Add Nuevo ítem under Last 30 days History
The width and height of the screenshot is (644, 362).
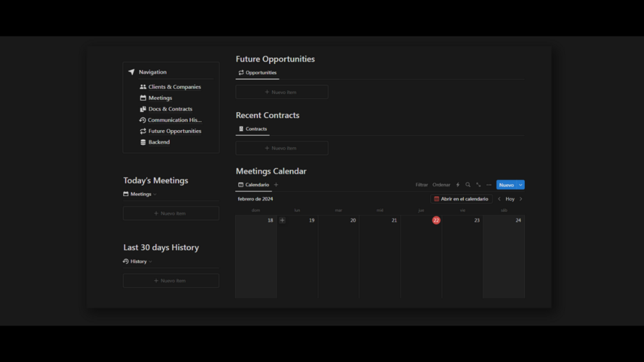(x=171, y=281)
